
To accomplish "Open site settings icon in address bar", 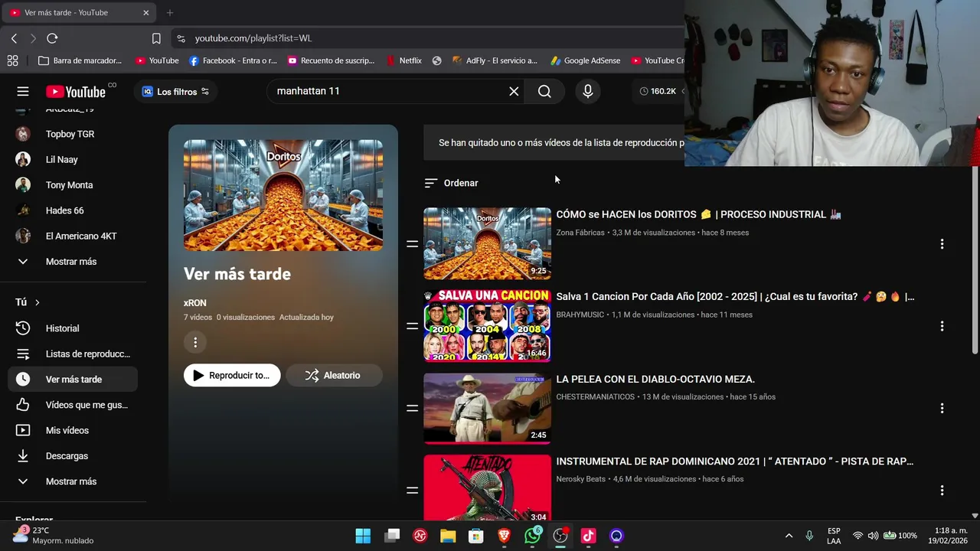I will (x=180, y=38).
